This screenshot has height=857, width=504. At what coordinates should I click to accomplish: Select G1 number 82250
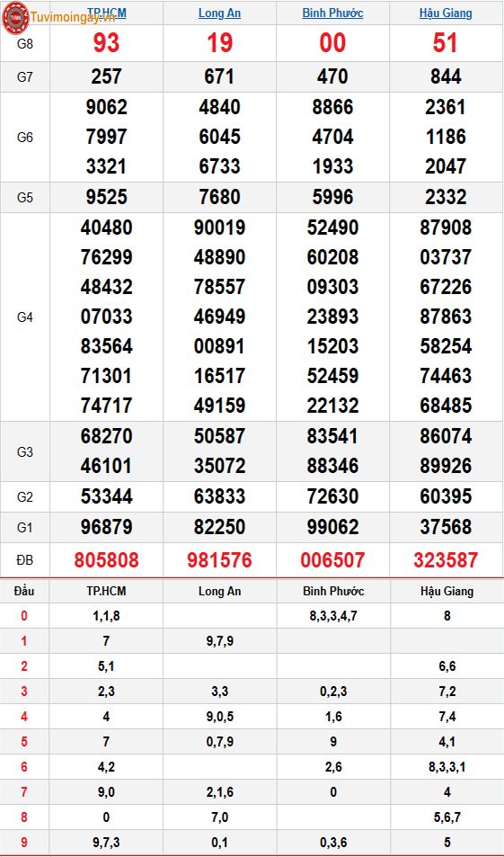click(x=219, y=527)
